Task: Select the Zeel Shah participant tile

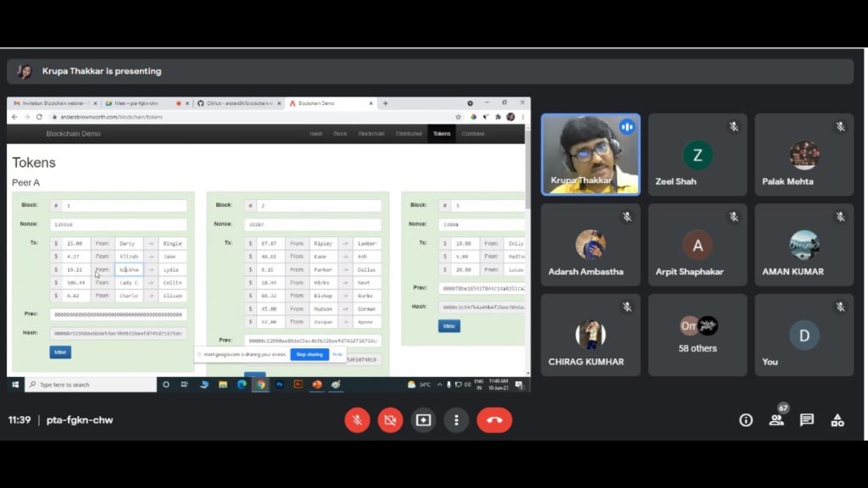Action: (698, 154)
